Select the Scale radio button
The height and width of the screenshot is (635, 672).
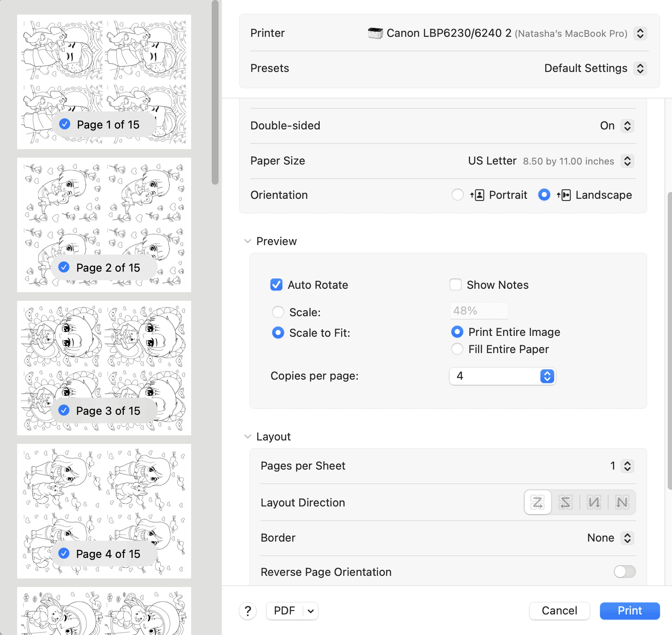(278, 312)
